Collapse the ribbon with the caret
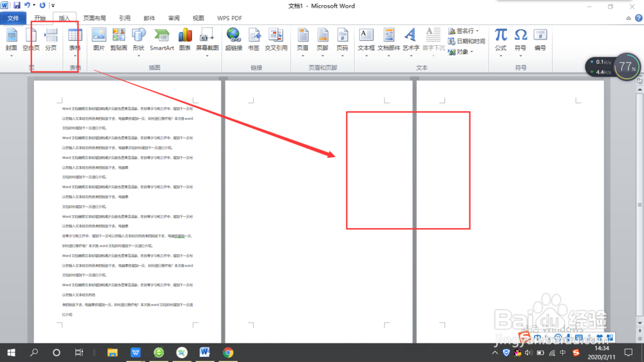644x362 pixels. [629, 18]
